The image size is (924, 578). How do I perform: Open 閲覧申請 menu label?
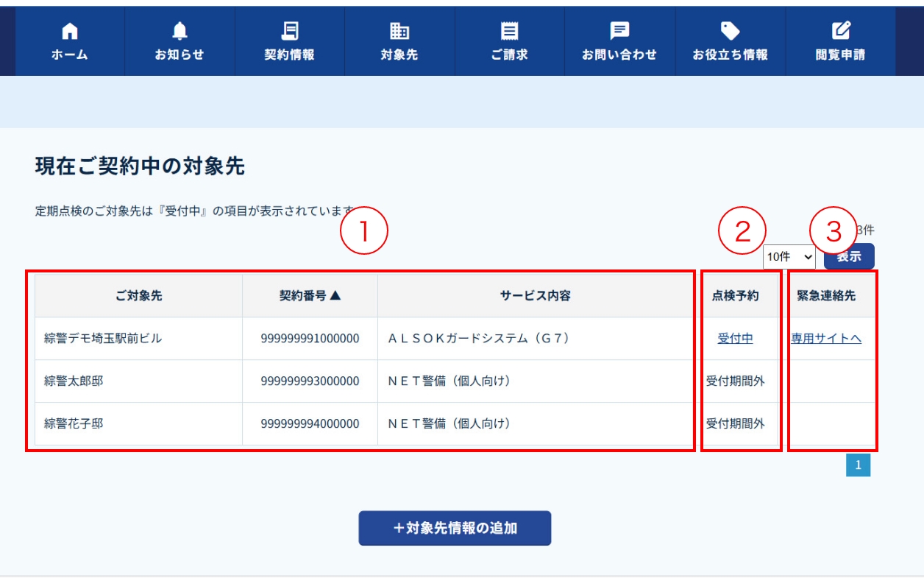click(841, 54)
